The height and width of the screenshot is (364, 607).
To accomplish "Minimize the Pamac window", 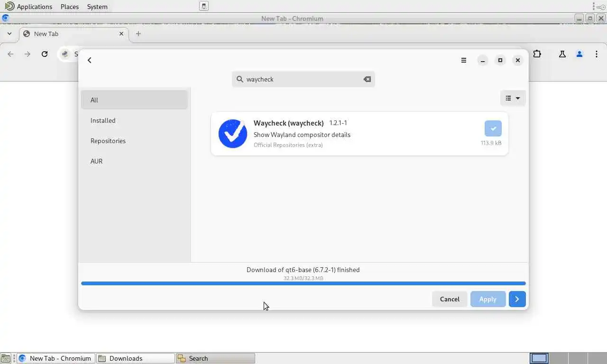I will (x=482, y=60).
